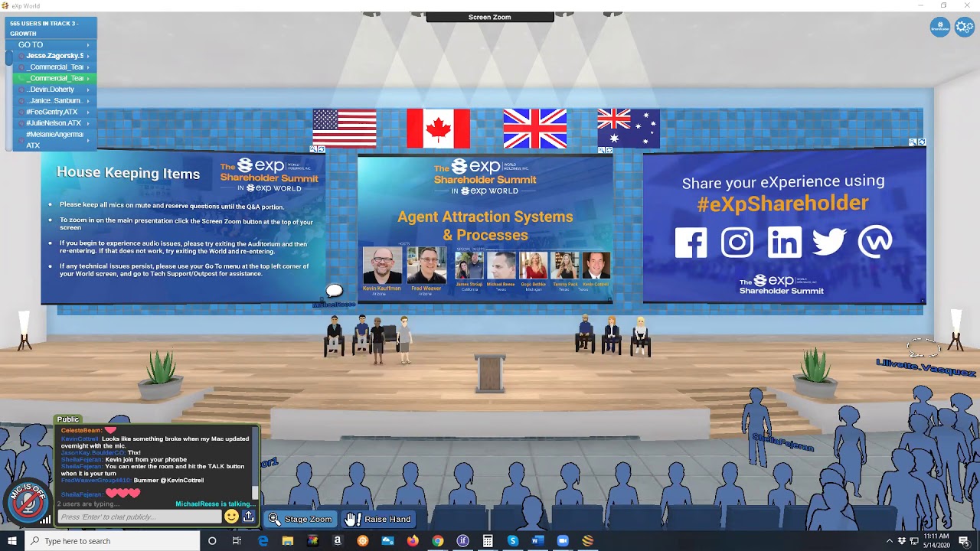Open Google Chrome from the taskbar
980x551 pixels.
[437, 541]
